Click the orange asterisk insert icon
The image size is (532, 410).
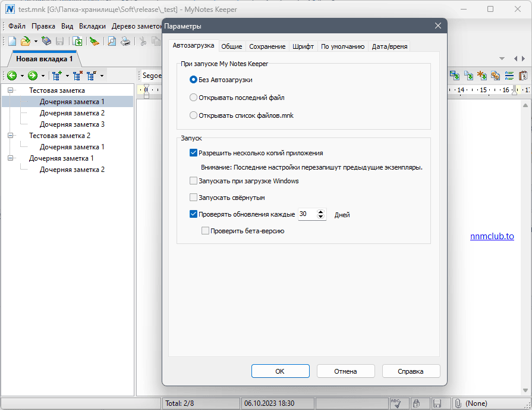[482, 76]
